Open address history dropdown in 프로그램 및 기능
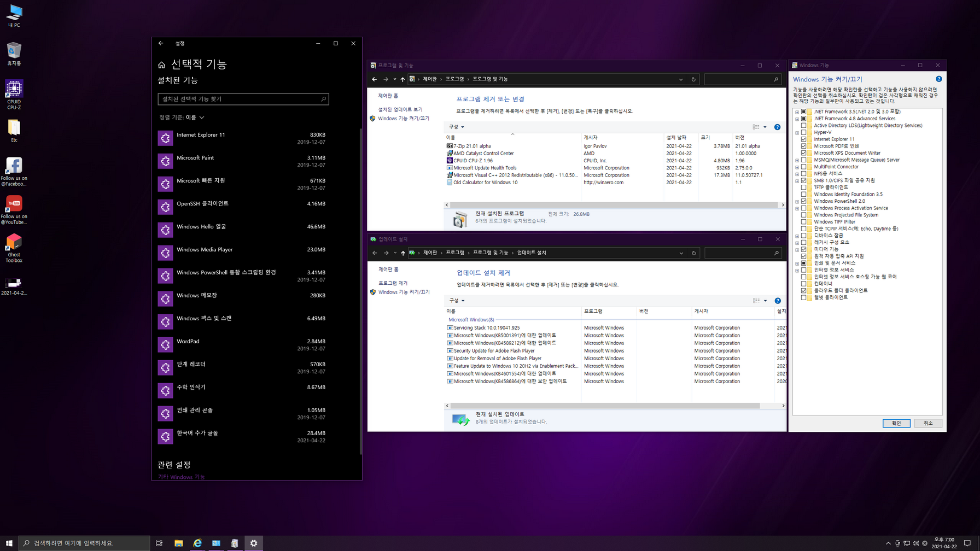Screen dimensions: 980x551 pos(681,79)
